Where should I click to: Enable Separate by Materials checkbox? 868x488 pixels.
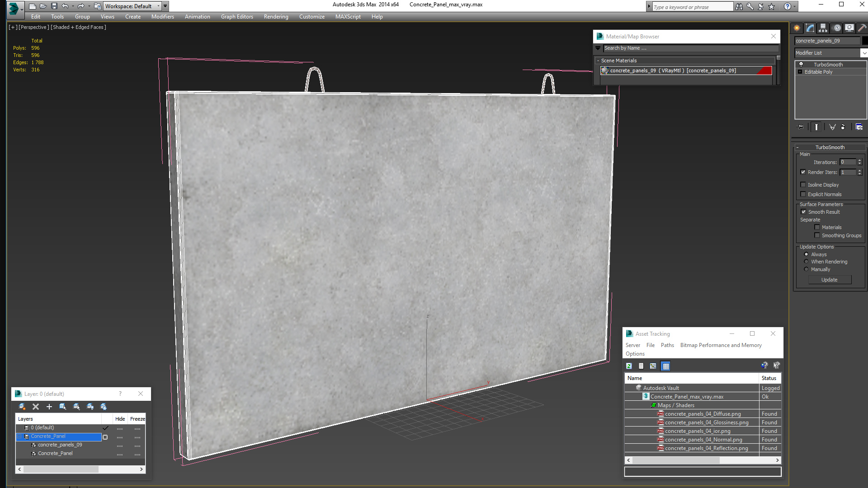[817, 227]
